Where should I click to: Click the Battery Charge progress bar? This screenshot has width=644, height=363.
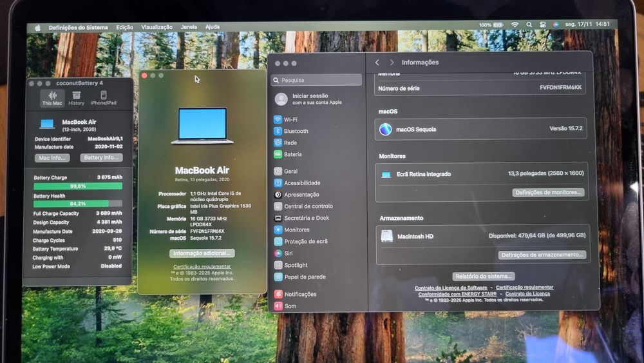point(78,186)
